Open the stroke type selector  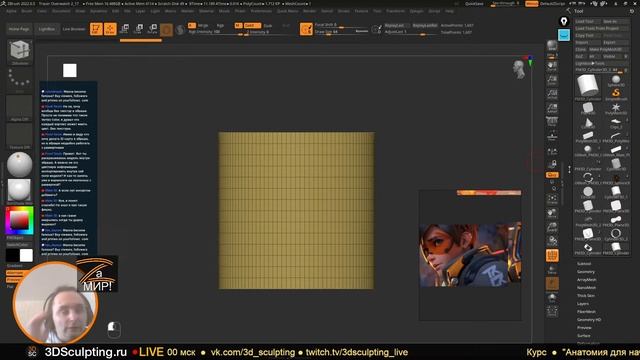click(19, 79)
